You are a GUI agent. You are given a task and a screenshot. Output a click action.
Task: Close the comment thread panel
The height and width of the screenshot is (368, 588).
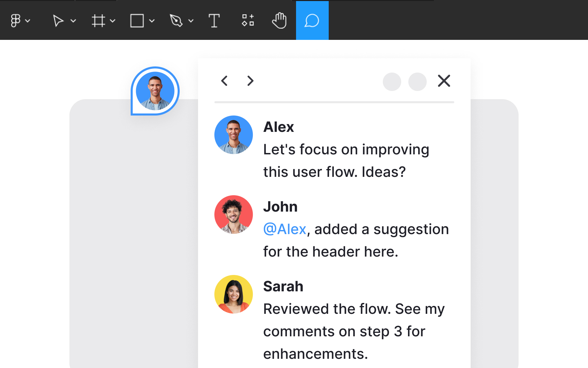444,81
